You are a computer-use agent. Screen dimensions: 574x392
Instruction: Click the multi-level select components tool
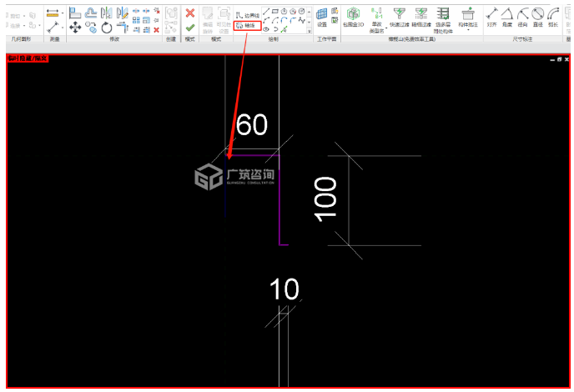pyautogui.click(x=443, y=20)
